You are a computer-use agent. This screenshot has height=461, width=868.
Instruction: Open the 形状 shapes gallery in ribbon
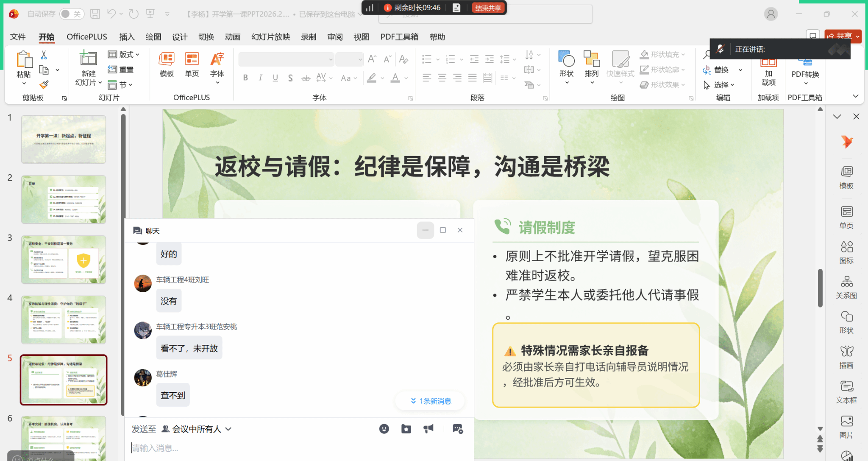pyautogui.click(x=566, y=67)
